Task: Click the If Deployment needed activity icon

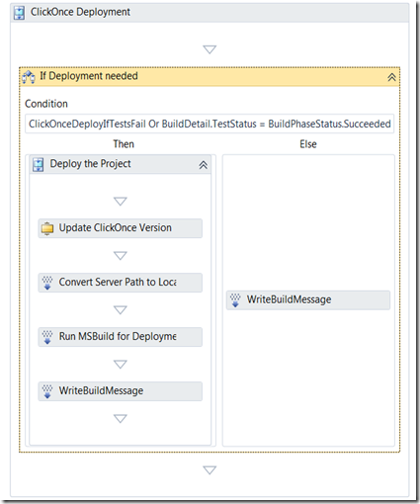Action: pos(29,77)
